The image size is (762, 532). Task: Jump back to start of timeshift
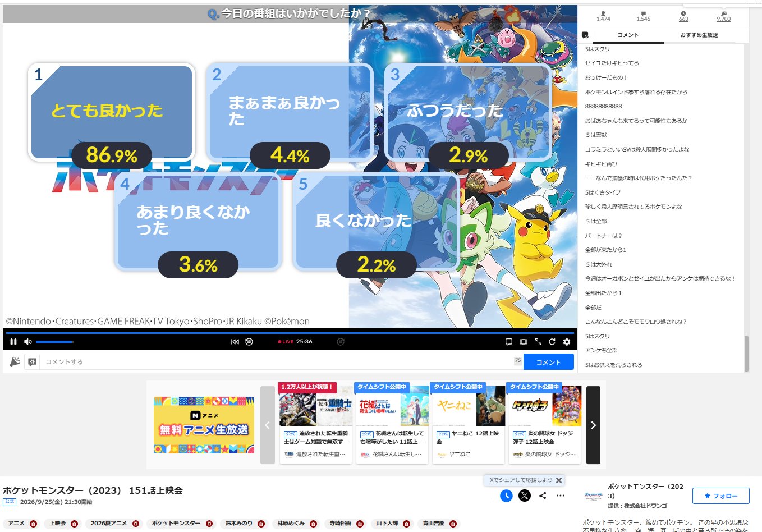(235, 342)
